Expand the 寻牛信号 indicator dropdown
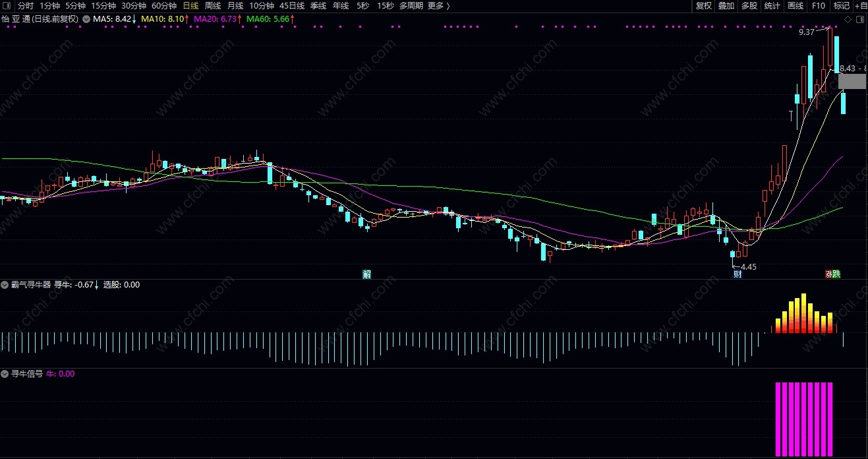This screenshot has width=868, height=459. click(x=5, y=374)
